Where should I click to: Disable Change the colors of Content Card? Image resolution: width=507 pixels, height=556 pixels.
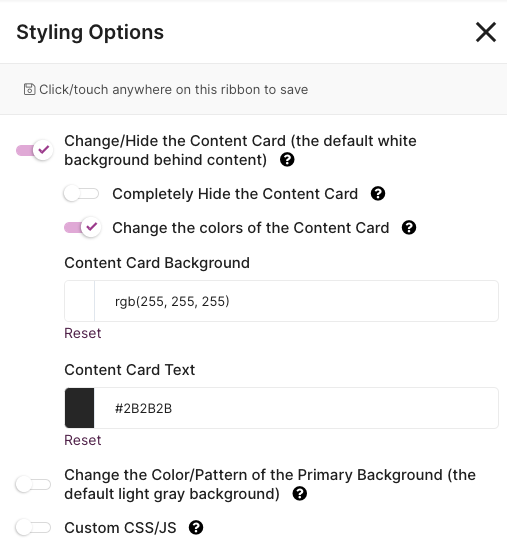tap(83, 227)
